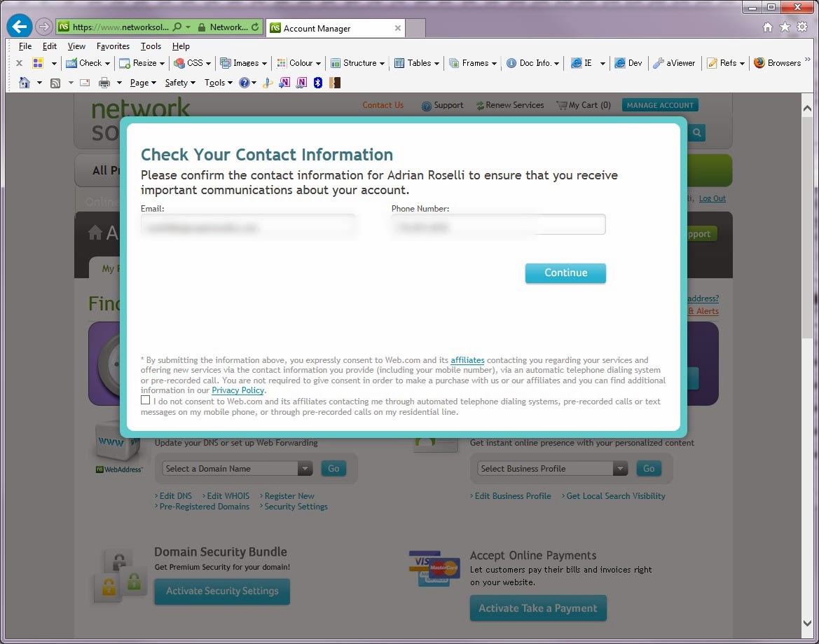Click the command bar Home house icon
This screenshot has height=644, width=819.
pos(24,83)
